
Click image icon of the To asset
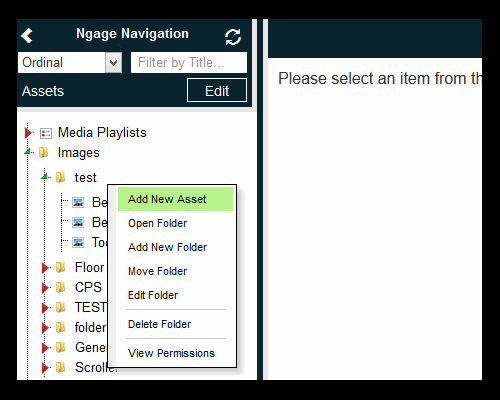[x=78, y=242]
